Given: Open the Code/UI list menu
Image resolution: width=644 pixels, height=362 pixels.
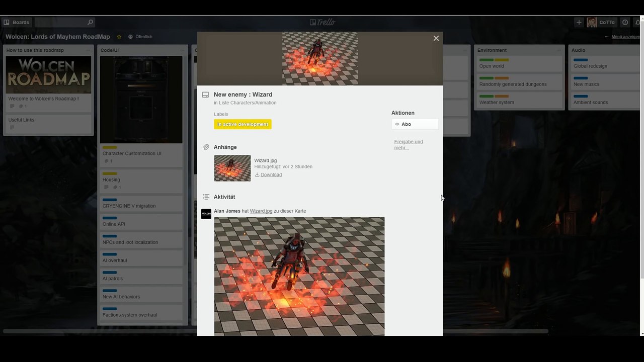Looking at the screenshot, I should (x=182, y=50).
